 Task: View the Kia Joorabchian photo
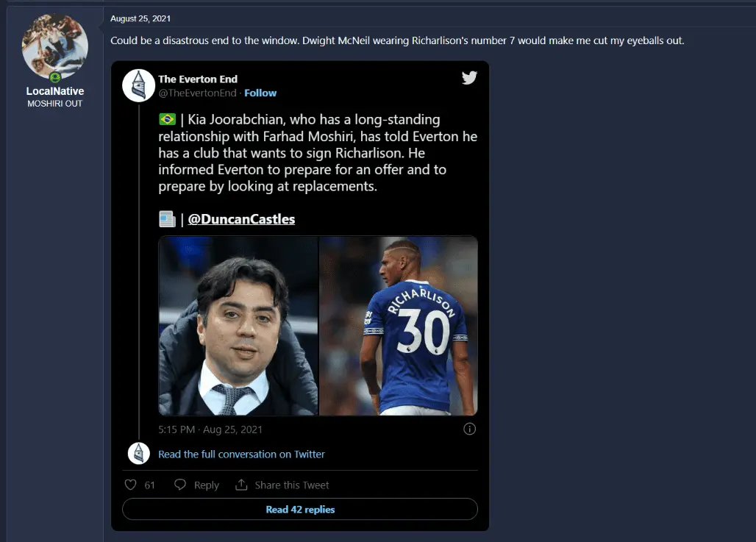238,326
